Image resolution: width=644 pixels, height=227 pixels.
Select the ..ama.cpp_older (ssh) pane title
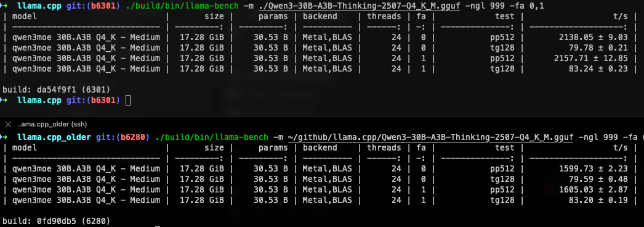pos(52,124)
